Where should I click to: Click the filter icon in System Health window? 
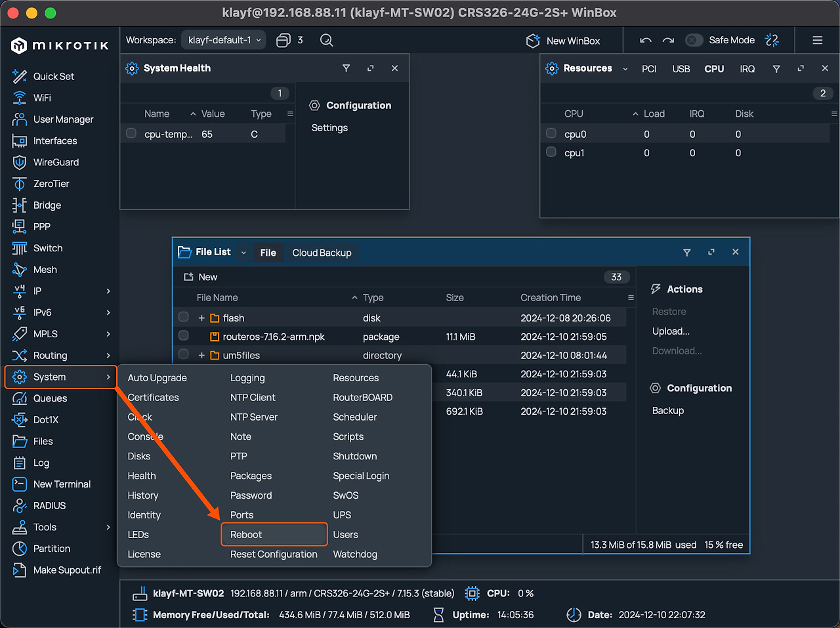tap(346, 68)
